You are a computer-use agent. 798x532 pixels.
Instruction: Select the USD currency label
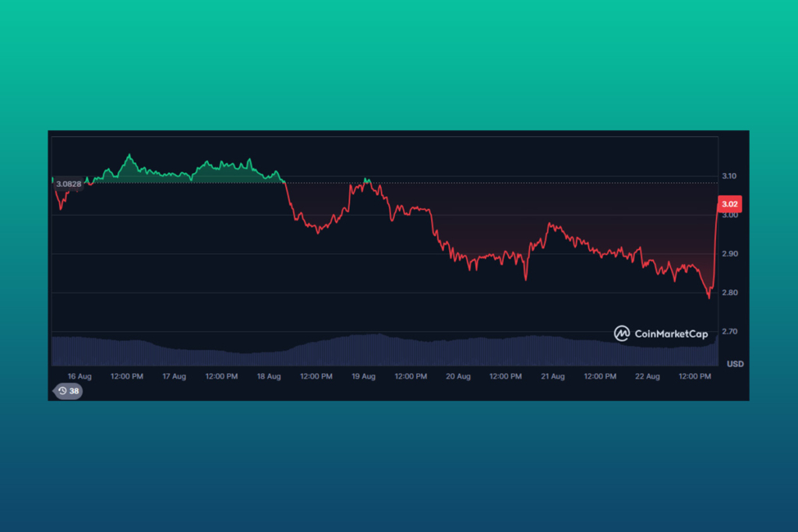pyautogui.click(x=736, y=363)
